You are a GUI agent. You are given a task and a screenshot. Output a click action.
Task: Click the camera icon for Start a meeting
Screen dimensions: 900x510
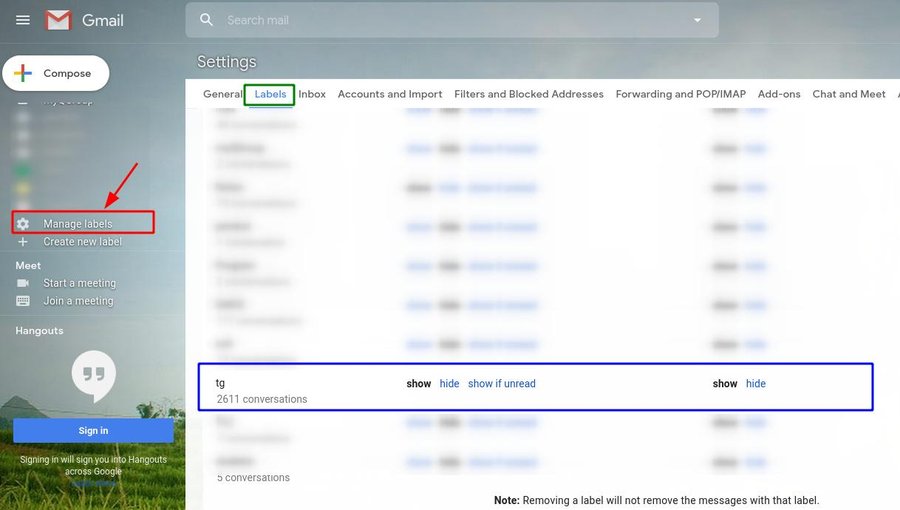click(x=23, y=283)
